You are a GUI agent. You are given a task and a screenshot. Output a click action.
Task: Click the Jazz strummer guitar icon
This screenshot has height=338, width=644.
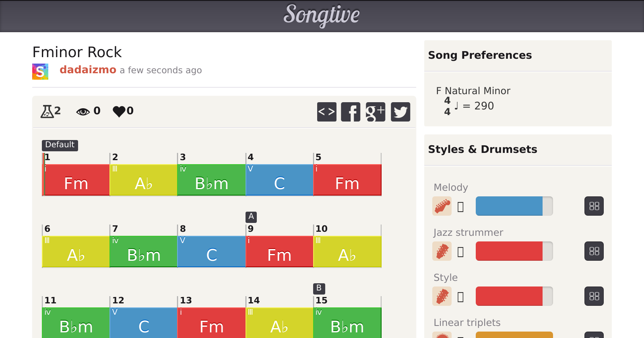coord(442,251)
